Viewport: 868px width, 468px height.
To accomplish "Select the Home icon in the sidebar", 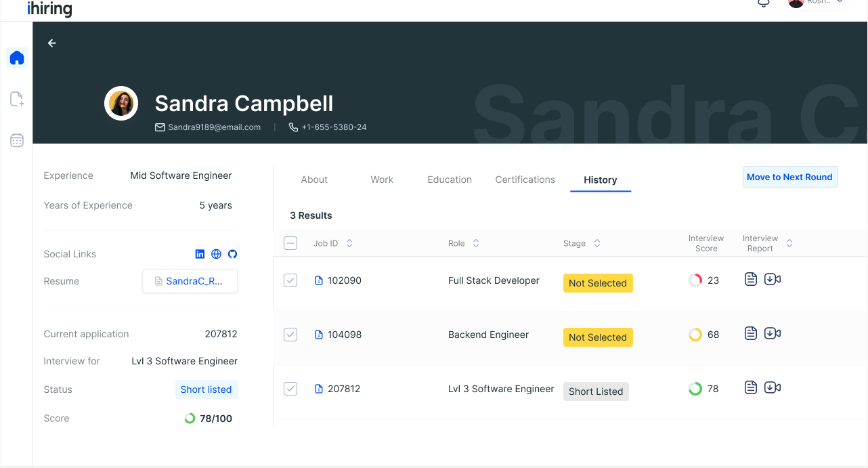I will tap(16, 58).
